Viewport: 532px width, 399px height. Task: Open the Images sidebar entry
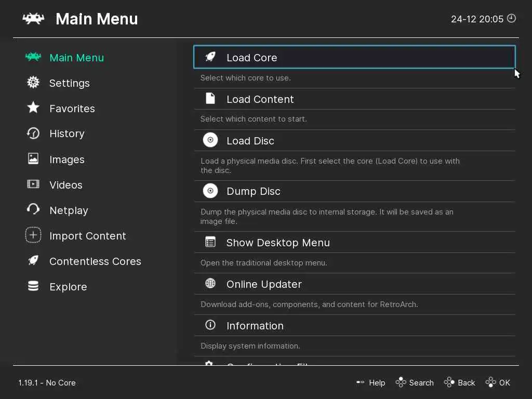[67, 159]
